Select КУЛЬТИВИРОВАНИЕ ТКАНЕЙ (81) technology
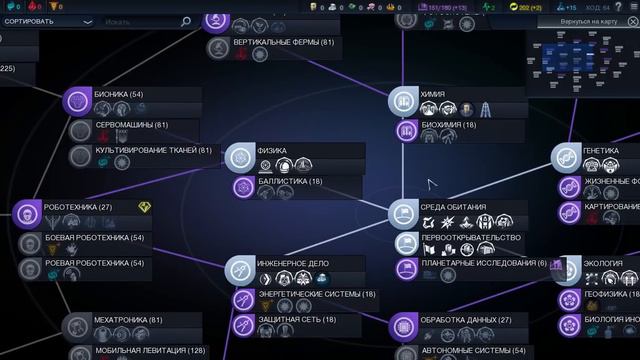The height and width of the screenshot is (360, 640). [145, 156]
